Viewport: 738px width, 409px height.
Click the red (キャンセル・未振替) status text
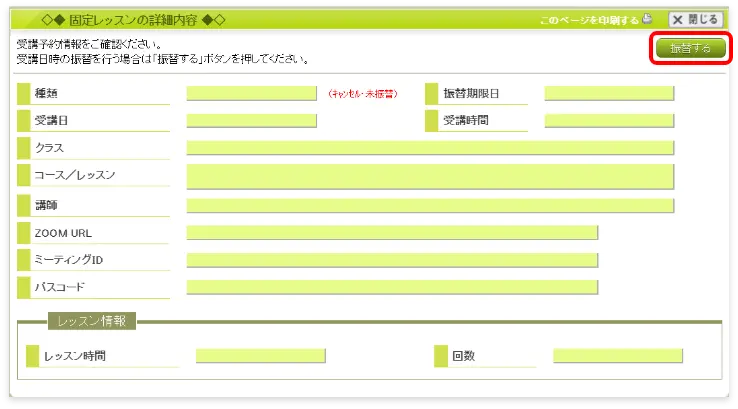click(363, 94)
